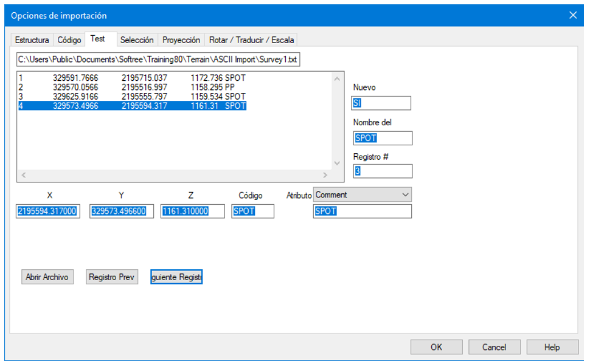Click the Cancel button
590x364 pixels.
click(494, 347)
